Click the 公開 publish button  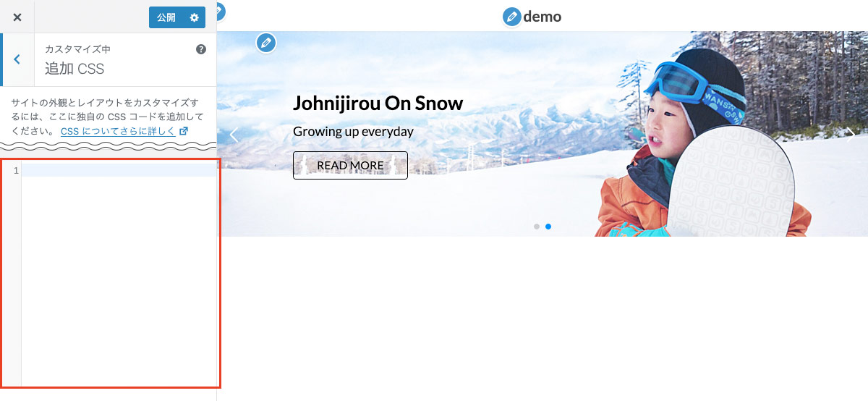(166, 17)
